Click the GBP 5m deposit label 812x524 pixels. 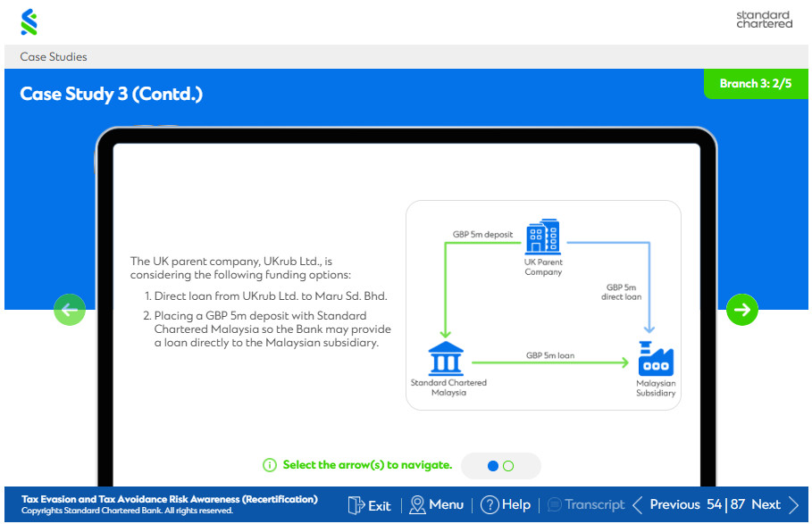click(482, 234)
